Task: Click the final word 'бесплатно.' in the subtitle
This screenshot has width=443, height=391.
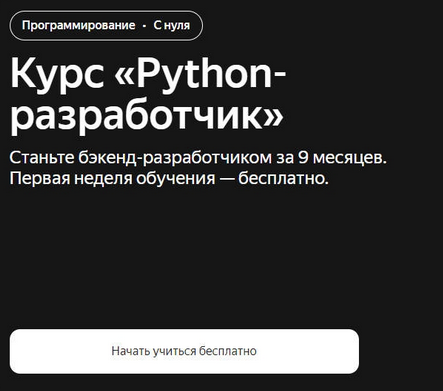Action: tap(283, 178)
